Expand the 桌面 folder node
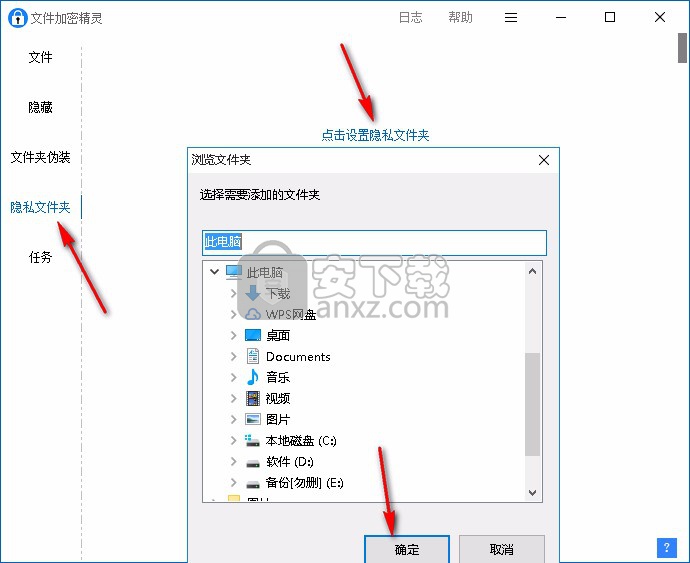 coord(234,335)
